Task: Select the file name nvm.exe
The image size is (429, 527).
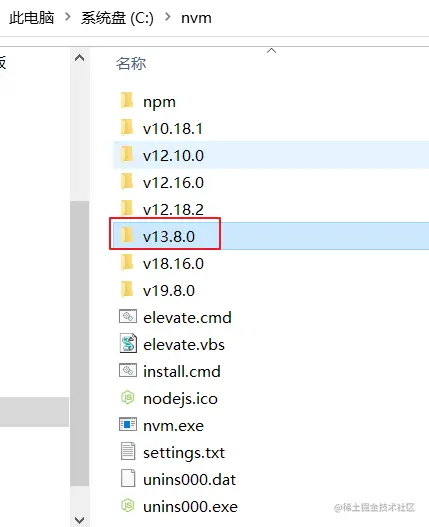Action: point(173,426)
